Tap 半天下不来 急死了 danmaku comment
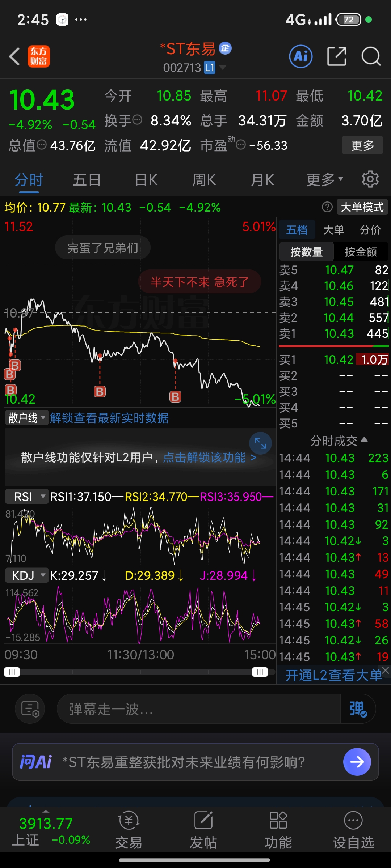This screenshot has height=868, width=391. click(x=200, y=281)
